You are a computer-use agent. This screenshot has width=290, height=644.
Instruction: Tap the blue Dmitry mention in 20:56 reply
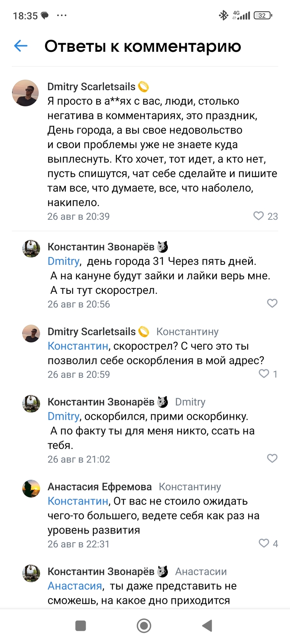coord(63,261)
